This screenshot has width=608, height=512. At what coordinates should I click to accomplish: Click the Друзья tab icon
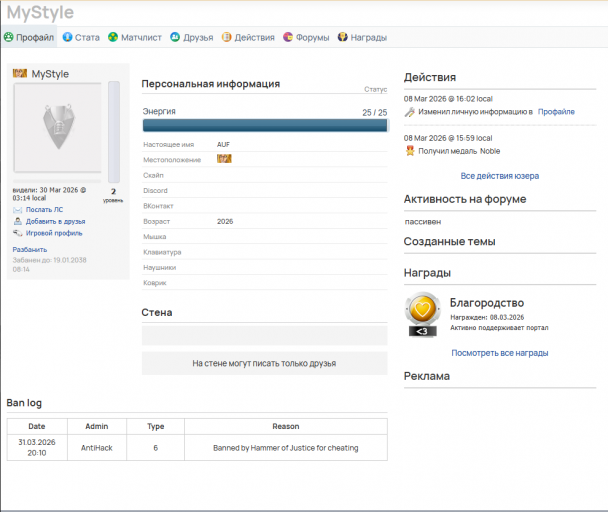(175, 37)
